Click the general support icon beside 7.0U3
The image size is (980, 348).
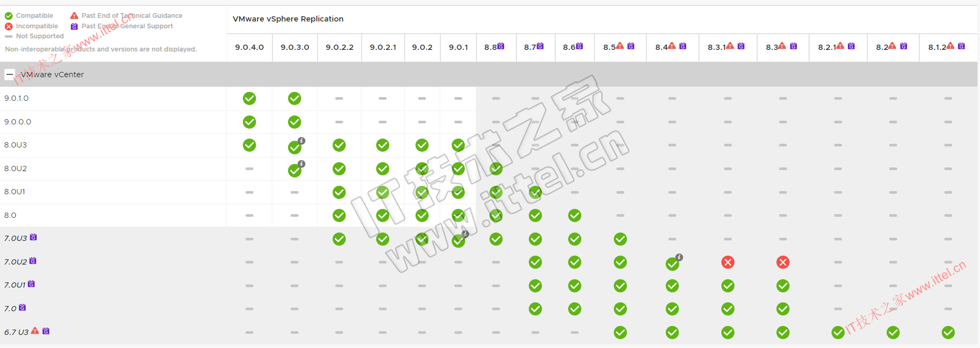point(34,237)
